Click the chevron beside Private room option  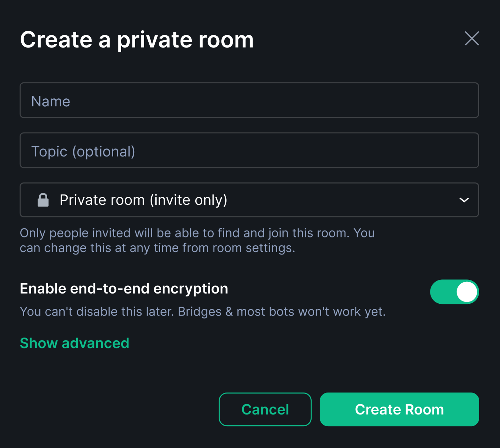(465, 200)
